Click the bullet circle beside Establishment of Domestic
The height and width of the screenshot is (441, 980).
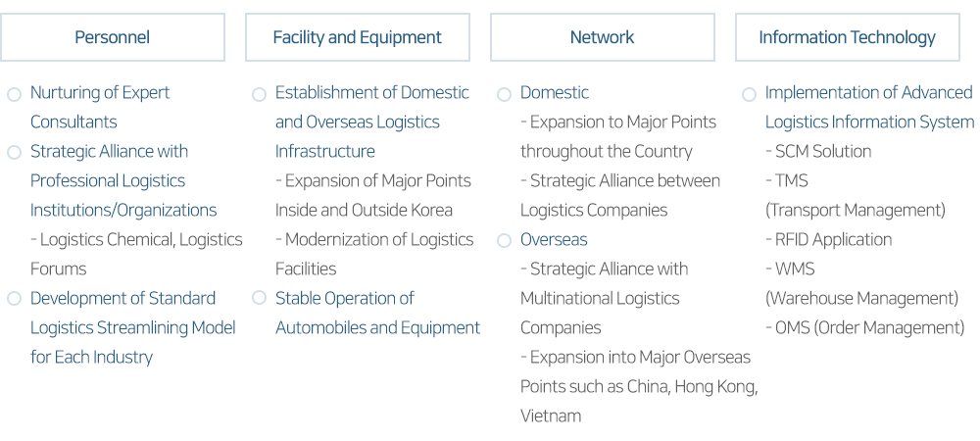pos(260,95)
